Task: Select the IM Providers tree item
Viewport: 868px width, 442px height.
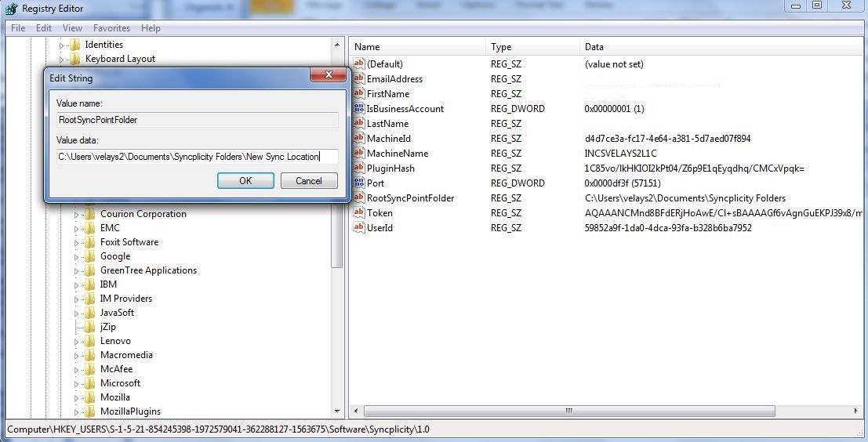Action: [x=125, y=299]
